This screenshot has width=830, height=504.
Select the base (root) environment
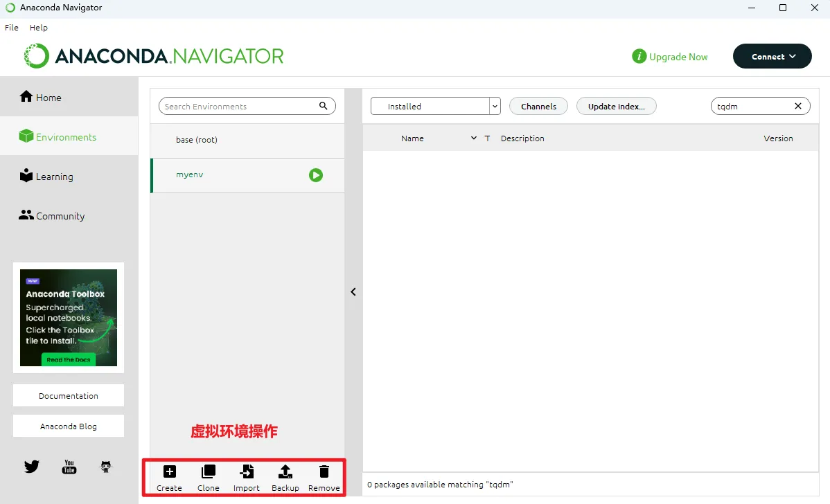pos(247,140)
